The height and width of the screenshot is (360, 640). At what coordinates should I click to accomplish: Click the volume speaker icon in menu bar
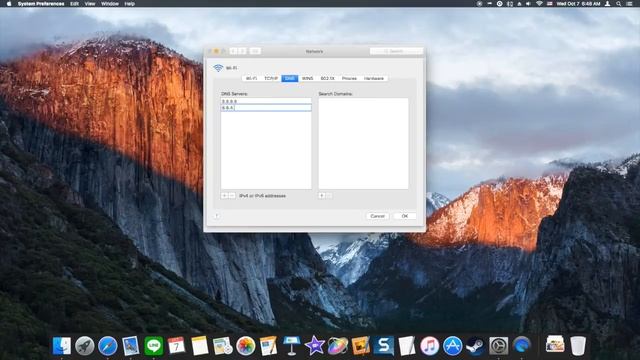click(528, 4)
